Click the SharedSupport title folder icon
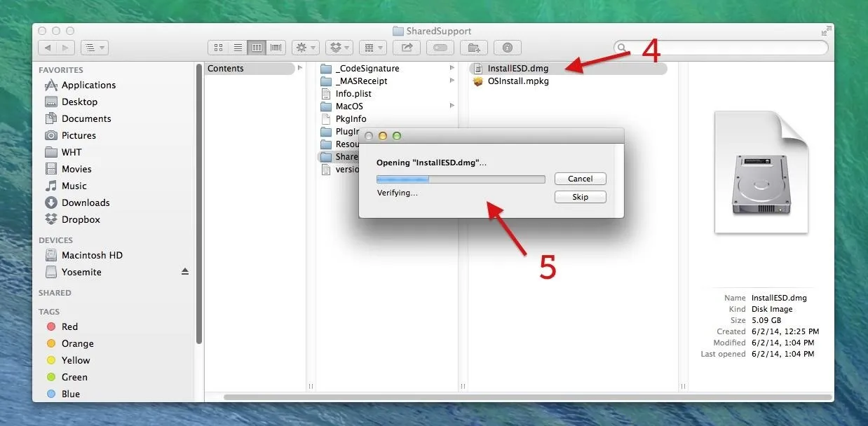 (x=398, y=31)
